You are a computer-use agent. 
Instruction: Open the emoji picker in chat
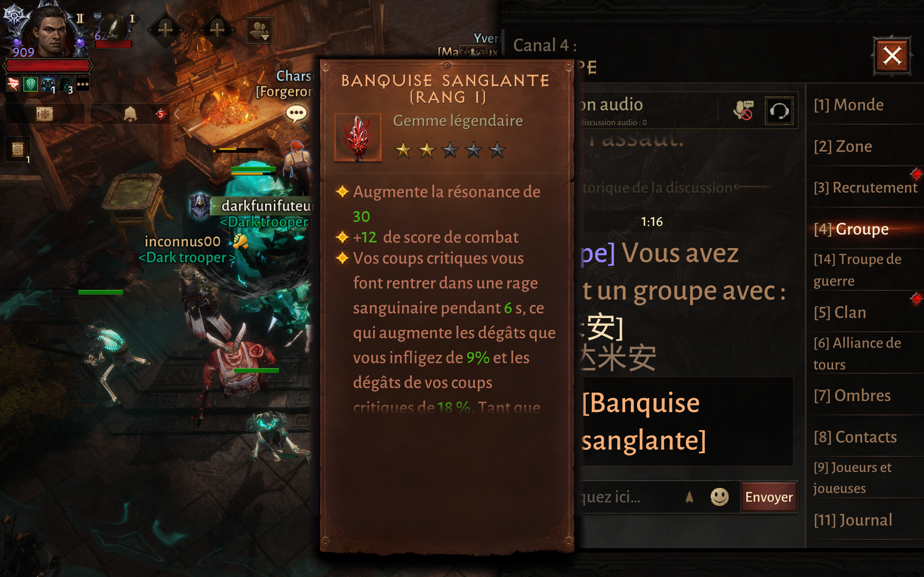(719, 497)
